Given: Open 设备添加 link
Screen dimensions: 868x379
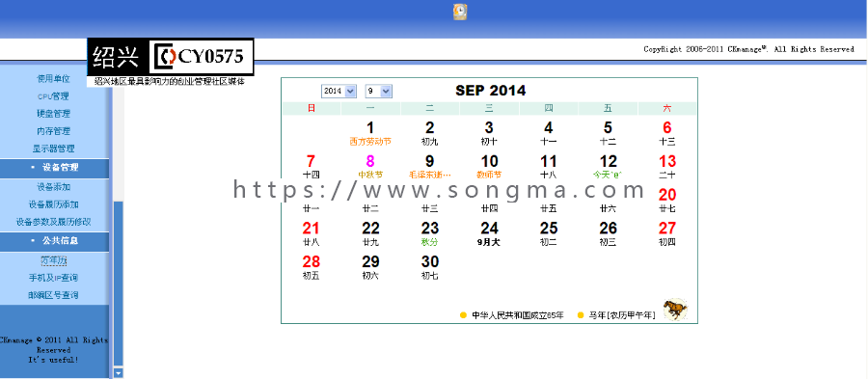Looking at the screenshot, I should coord(54,187).
